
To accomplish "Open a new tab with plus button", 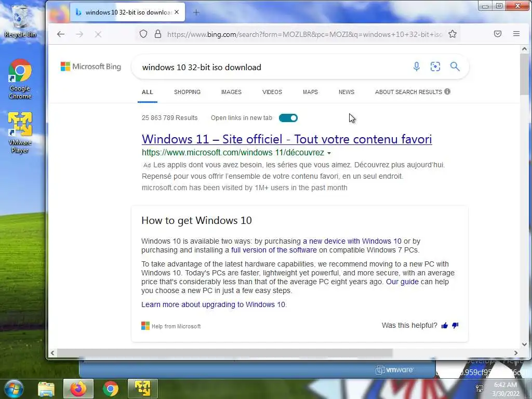I will 196,12.
